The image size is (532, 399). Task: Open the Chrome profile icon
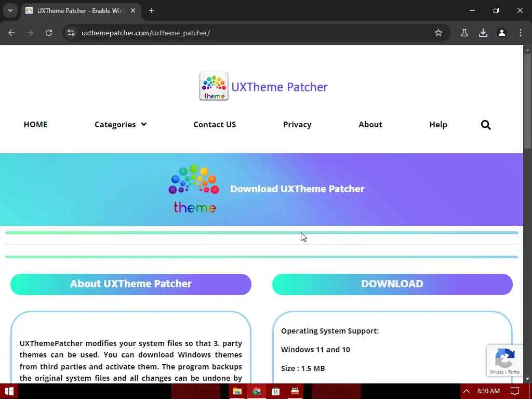click(502, 33)
